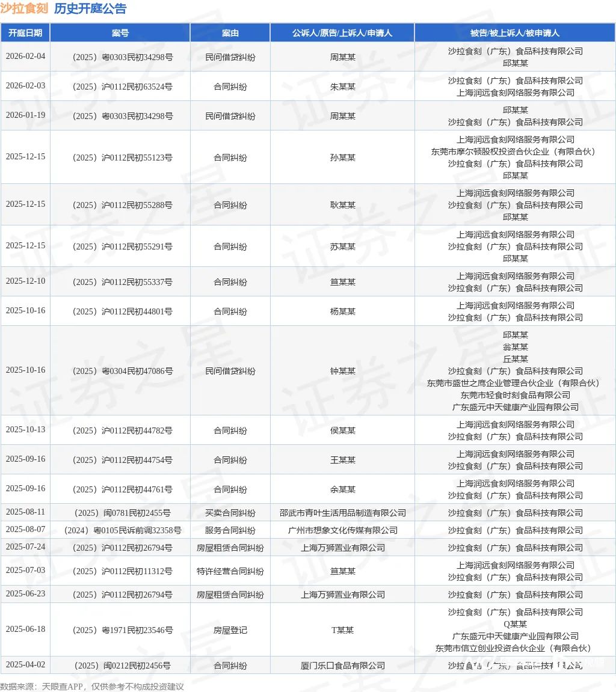Click the 案号 column header
This screenshot has height=692, width=616.
119,32
